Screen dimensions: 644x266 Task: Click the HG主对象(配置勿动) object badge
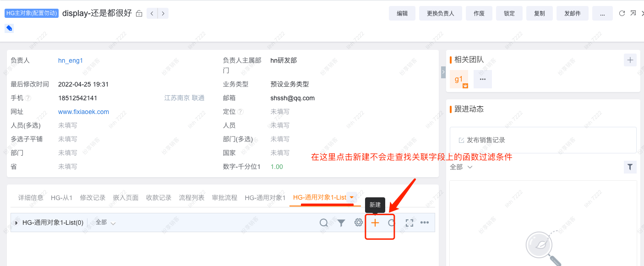(x=32, y=13)
